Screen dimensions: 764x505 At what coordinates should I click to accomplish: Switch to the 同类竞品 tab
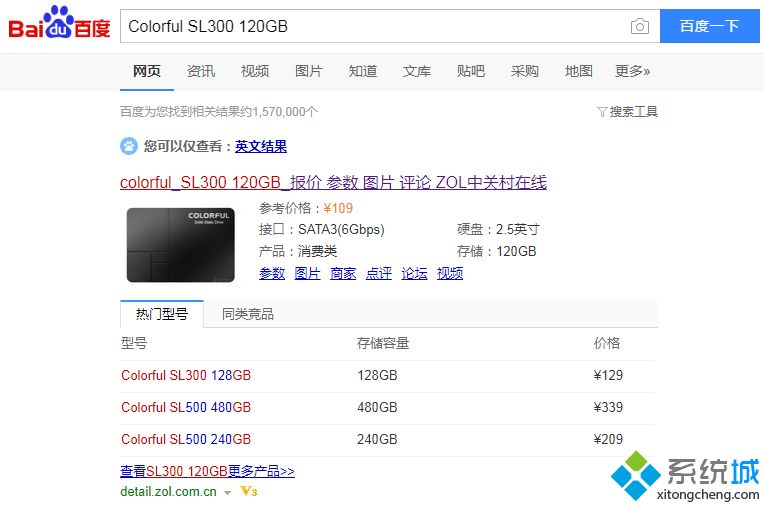[248, 314]
